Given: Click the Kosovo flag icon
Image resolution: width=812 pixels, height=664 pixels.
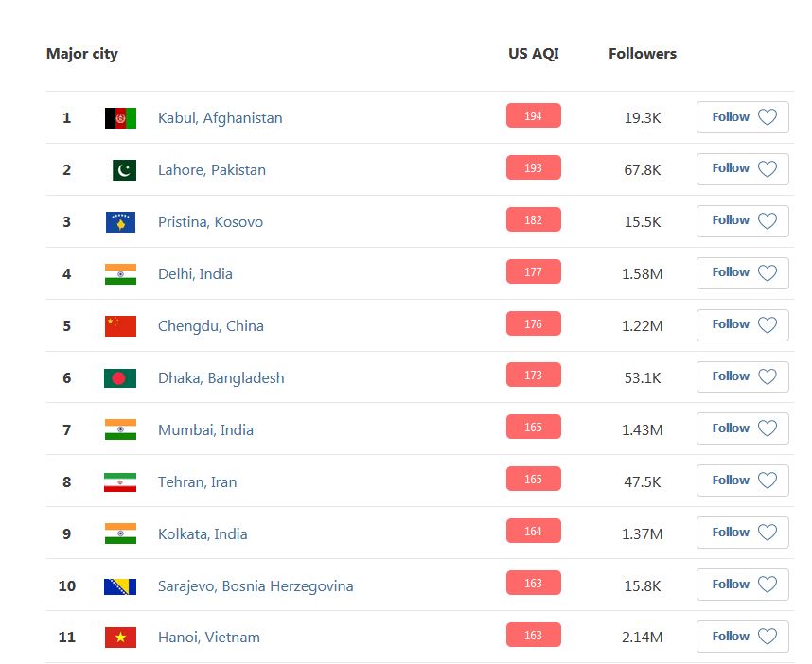Looking at the screenshot, I should [120, 222].
